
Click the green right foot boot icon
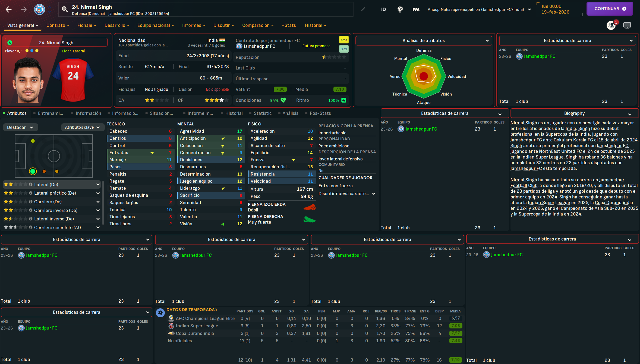(x=310, y=219)
